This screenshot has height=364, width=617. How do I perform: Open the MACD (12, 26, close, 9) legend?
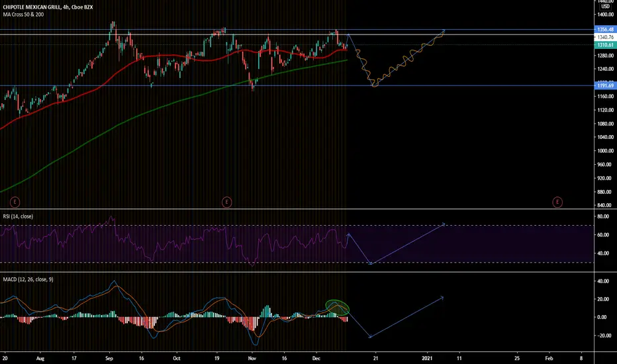[28, 279]
